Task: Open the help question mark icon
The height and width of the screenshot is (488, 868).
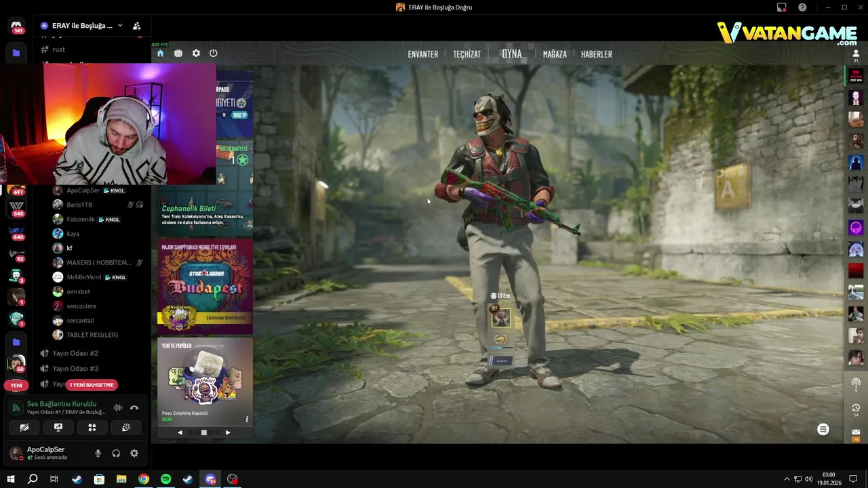Action: [802, 7]
